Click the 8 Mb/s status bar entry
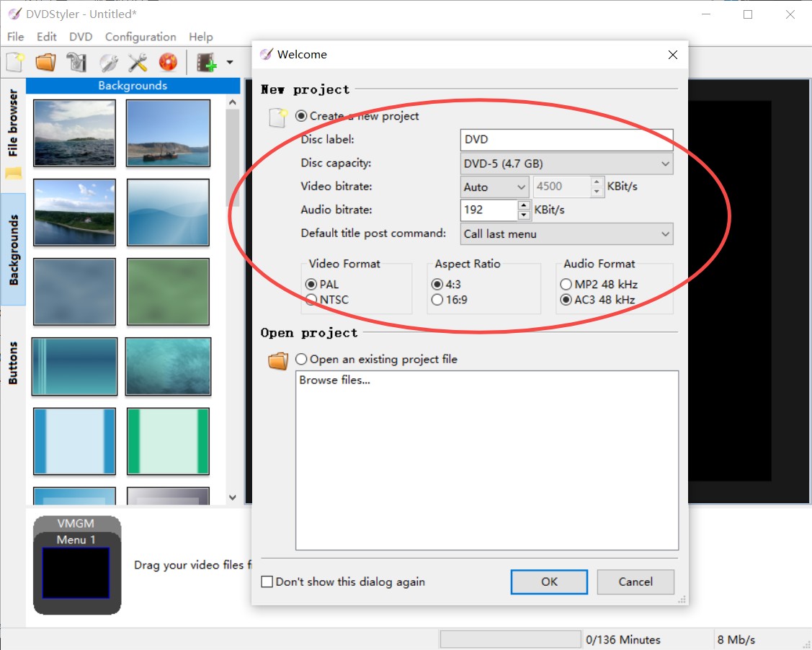 [736, 640]
